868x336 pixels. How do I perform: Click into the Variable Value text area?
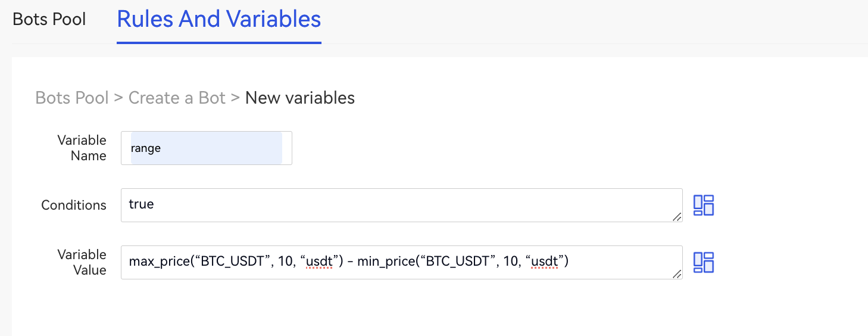pos(619,262)
